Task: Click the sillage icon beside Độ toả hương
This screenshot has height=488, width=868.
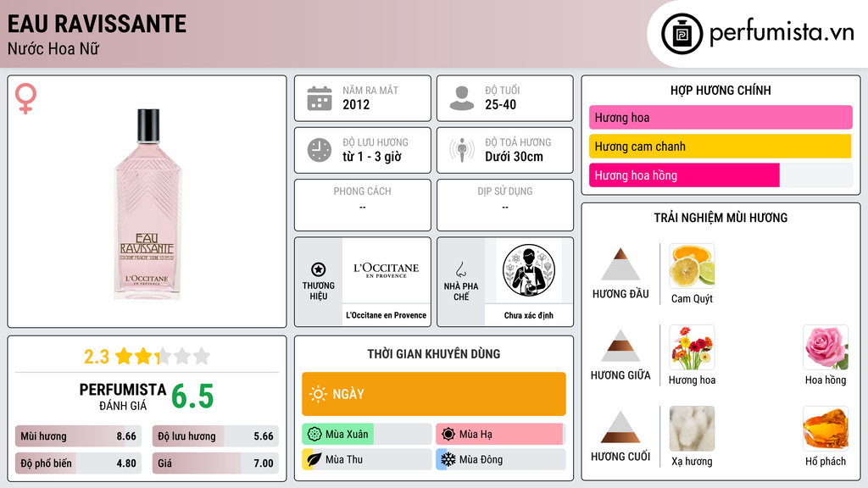Action: (x=462, y=150)
